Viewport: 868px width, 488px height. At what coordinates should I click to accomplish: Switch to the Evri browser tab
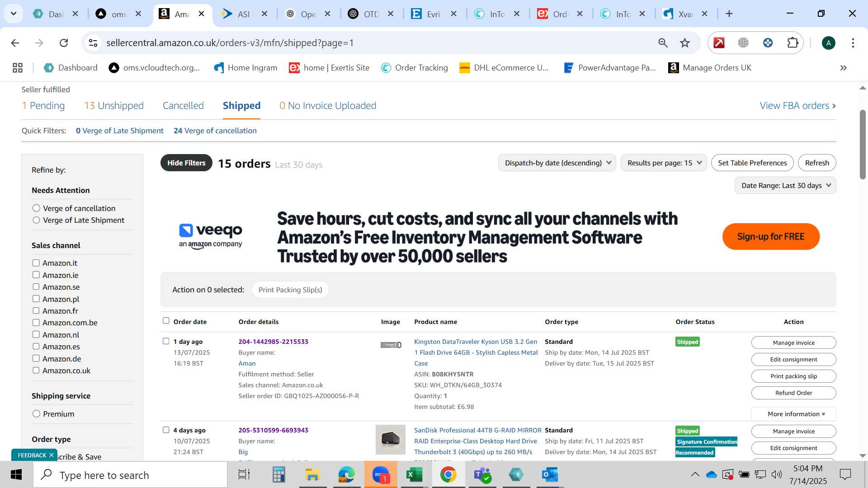434,14
